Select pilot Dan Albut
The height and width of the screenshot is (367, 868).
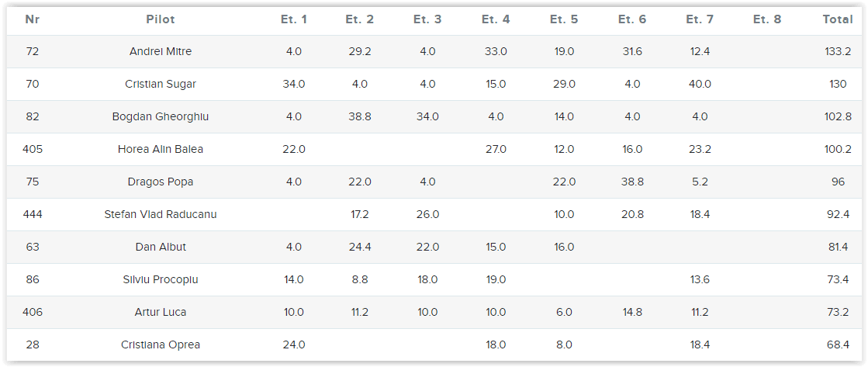click(161, 247)
